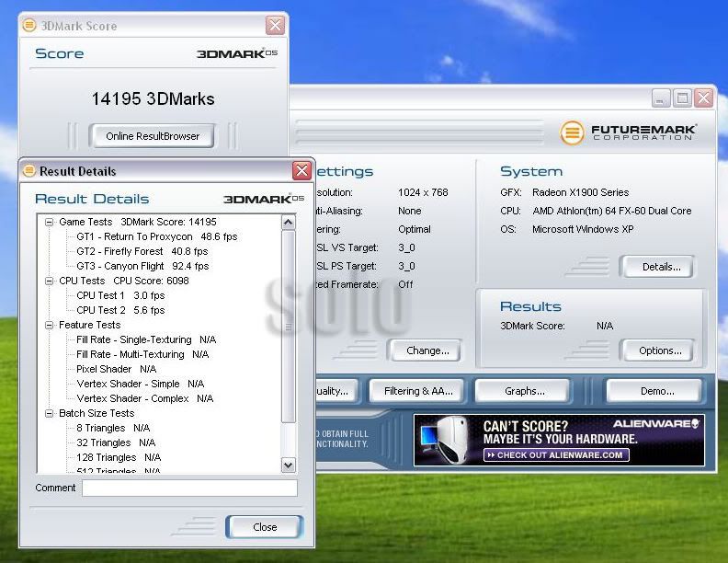Click the Result Details title bar icon
The width and height of the screenshot is (728, 563).
coord(29,170)
